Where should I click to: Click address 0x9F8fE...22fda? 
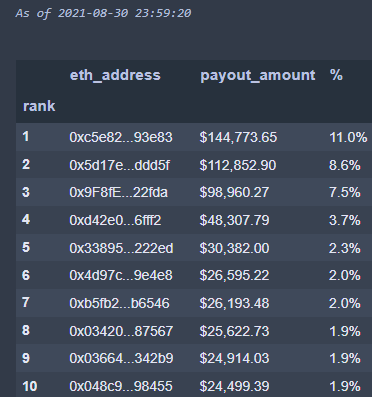(x=118, y=193)
